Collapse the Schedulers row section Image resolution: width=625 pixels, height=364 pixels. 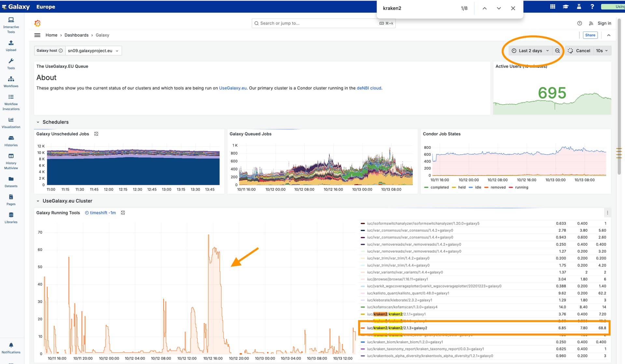(x=38, y=122)
